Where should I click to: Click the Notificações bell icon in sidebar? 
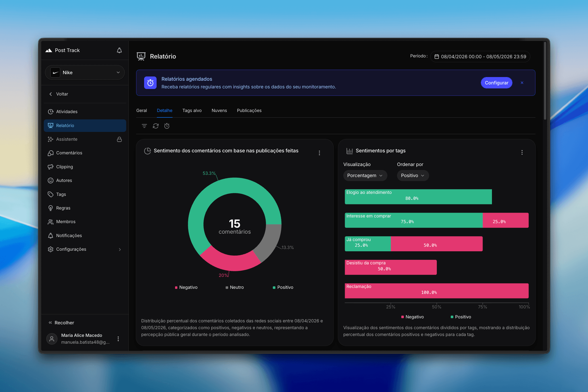(51, 236)
